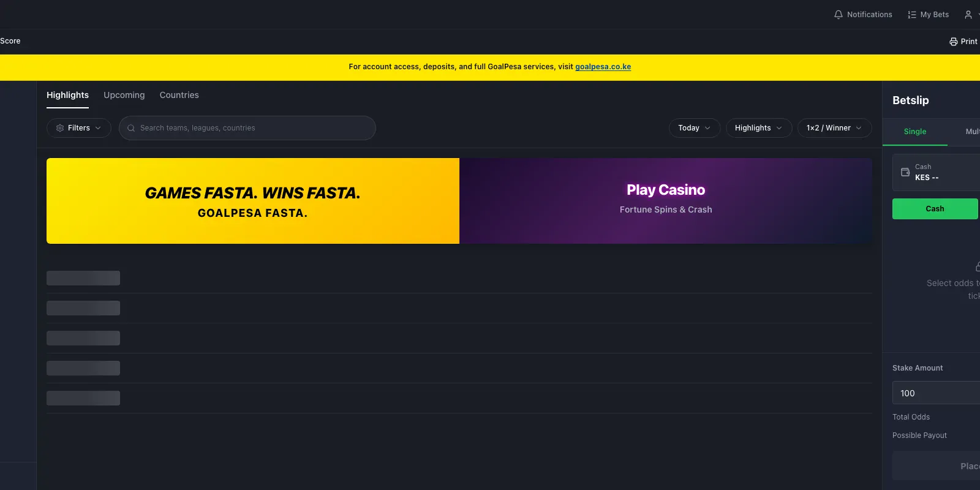Click the green Cash button
980x490 pixels.
tap(935, 209)
